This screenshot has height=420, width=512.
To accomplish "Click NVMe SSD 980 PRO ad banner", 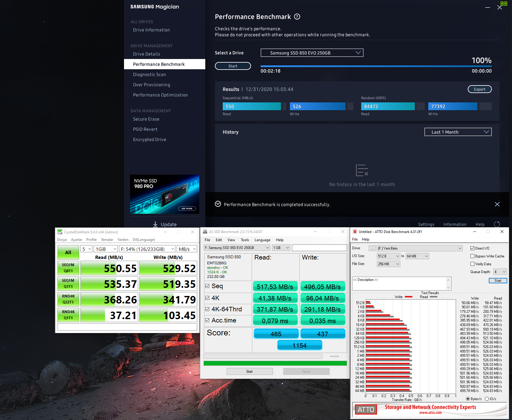I will (165, 194).
